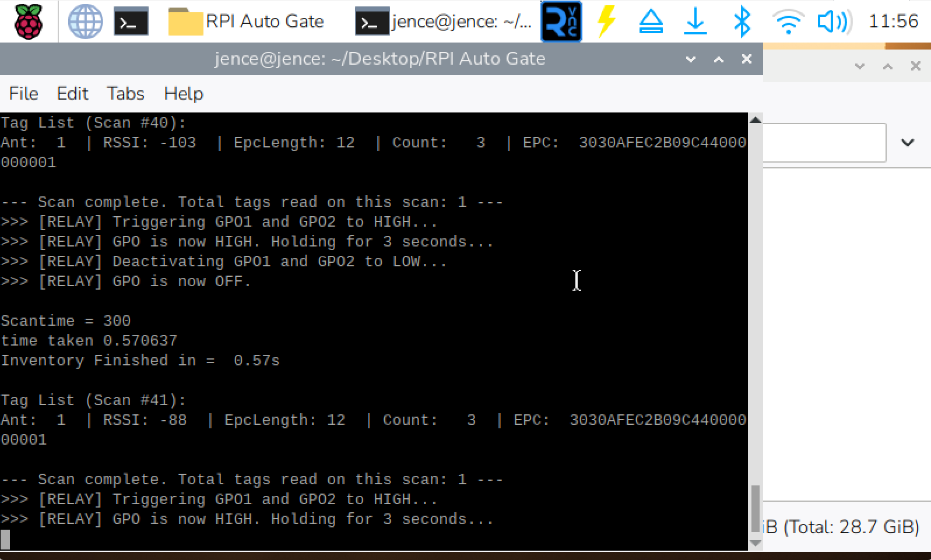Click the terminal vertical scrollbar thumb
Screen dimensions: 931x560
pos(756,509)
